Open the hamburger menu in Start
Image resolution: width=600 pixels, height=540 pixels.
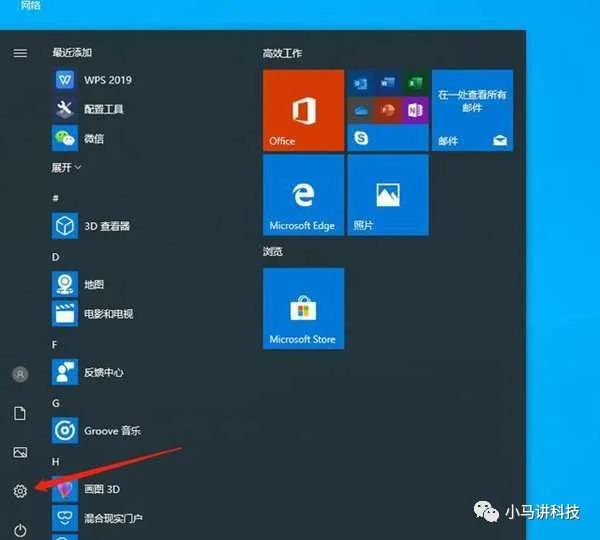point(20,53)
